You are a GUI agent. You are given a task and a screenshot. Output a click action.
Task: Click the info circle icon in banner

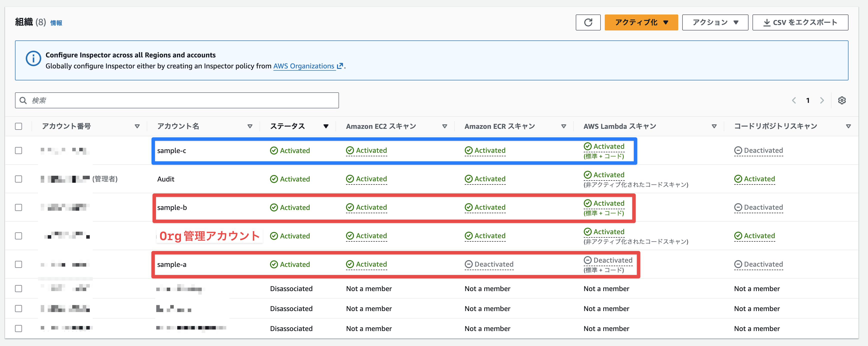point(33,59)
